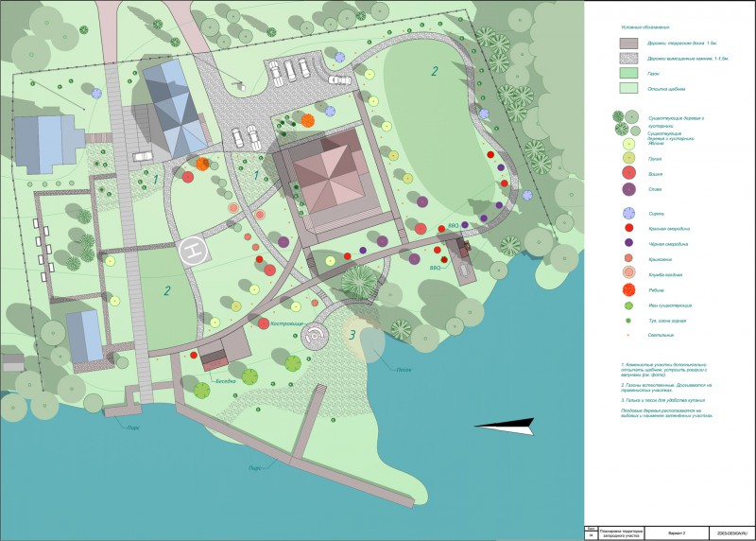Image resolution: width=756 pixels, height=541 pixels.
Task: Select the red currant legend dot
Action: point(628,228)
